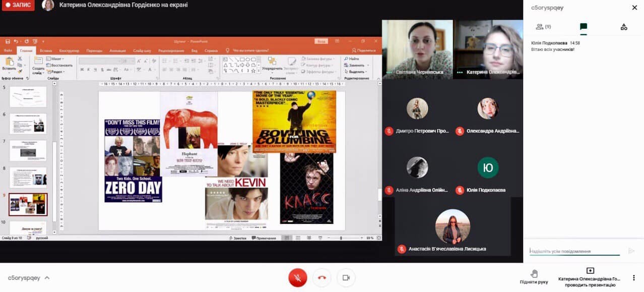Click the red hang up call button

322,277
